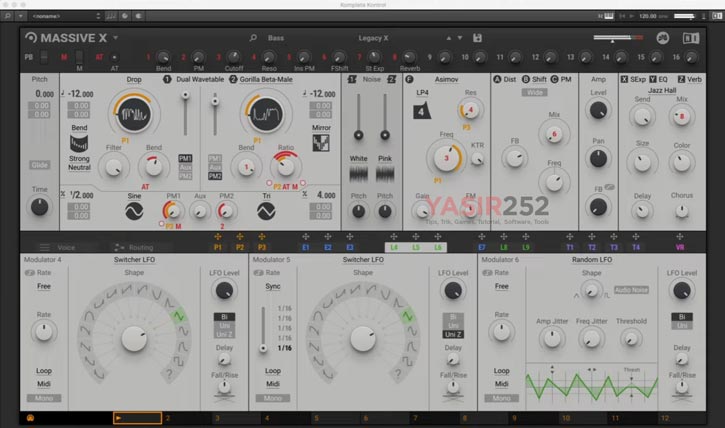The image size is (725, 428).
Task: Toggle the PM2 button on oscillator 2
Action: [215, 176]
